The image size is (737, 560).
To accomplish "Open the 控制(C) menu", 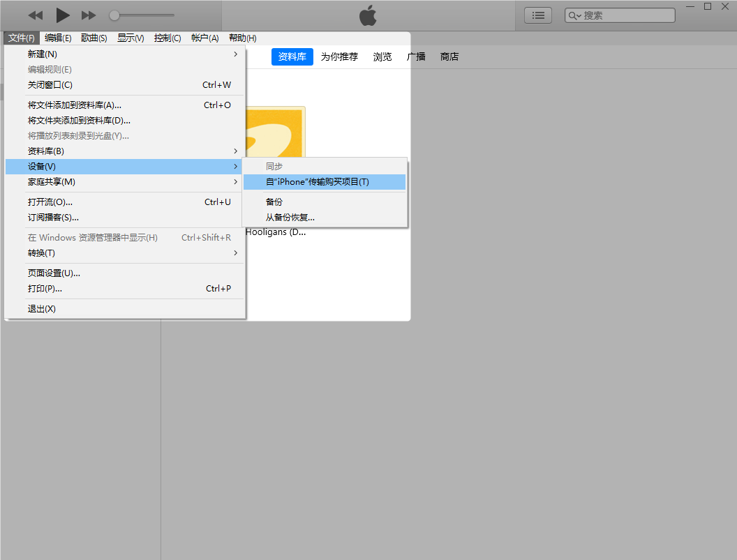I will click(x=167, y=38).
